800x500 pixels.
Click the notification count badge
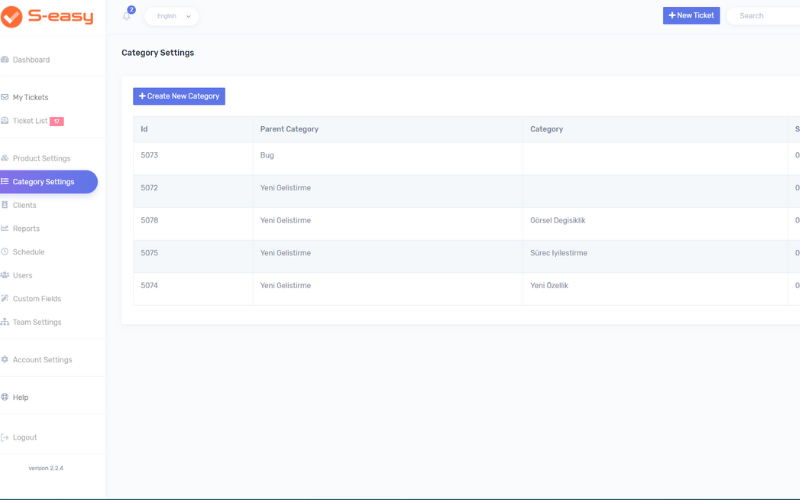pos(132,10)
